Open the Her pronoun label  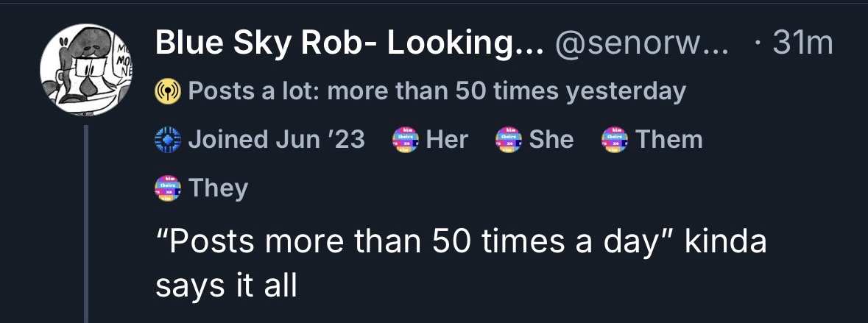(x=447, y=139)
